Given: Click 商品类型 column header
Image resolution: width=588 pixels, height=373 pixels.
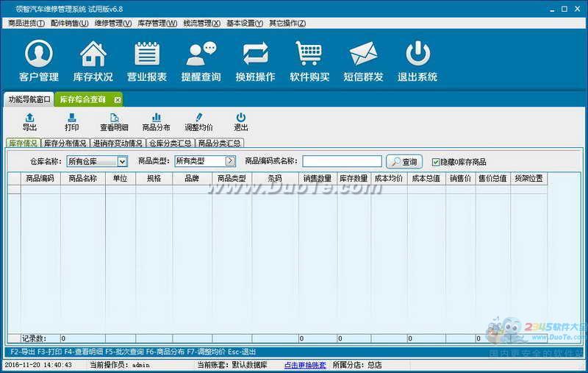Looking at the screenshot, I should 232,179.
